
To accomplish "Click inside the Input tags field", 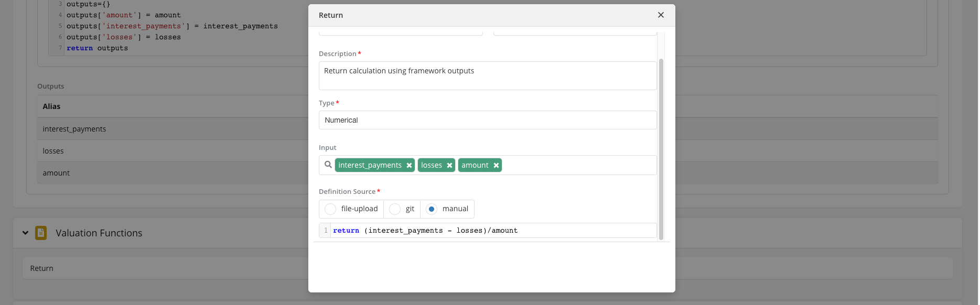I will tap(577, 165).
